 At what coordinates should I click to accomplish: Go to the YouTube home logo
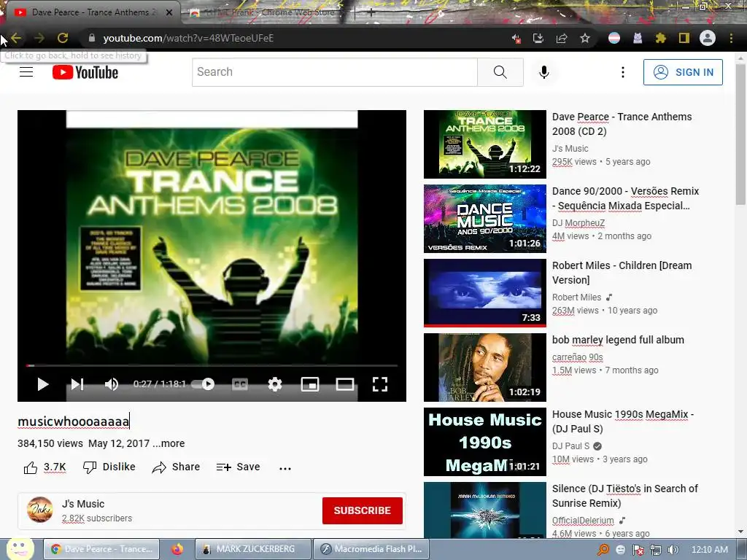point(85,72)
